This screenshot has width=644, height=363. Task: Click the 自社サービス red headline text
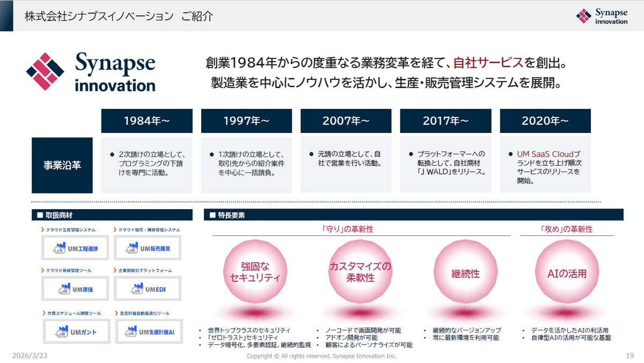(x=488, y=63)
